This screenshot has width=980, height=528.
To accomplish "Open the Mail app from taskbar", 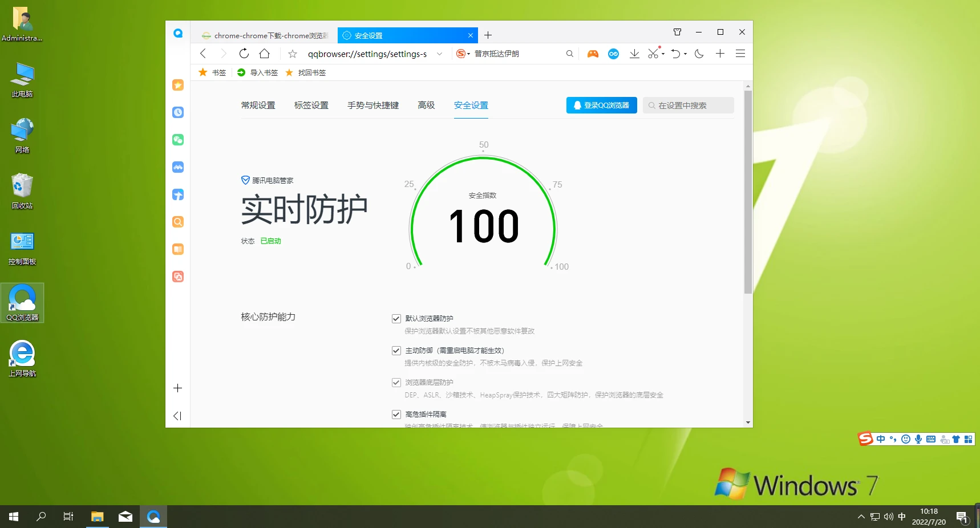I will (x=125, y=517).
